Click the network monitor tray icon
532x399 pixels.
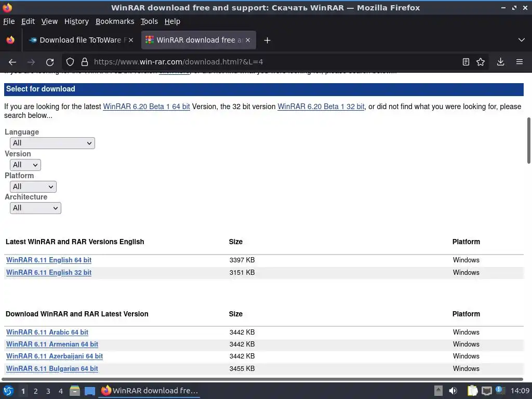tap(486, 391)
